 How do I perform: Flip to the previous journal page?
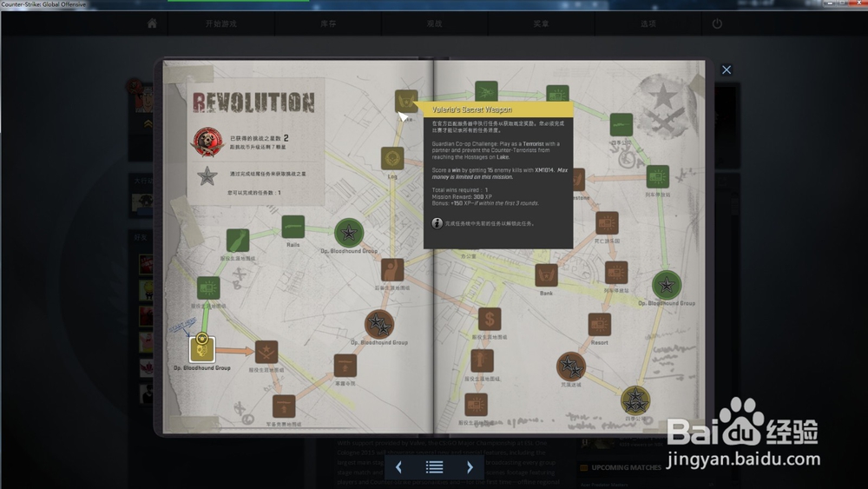(x=398, y=467)
